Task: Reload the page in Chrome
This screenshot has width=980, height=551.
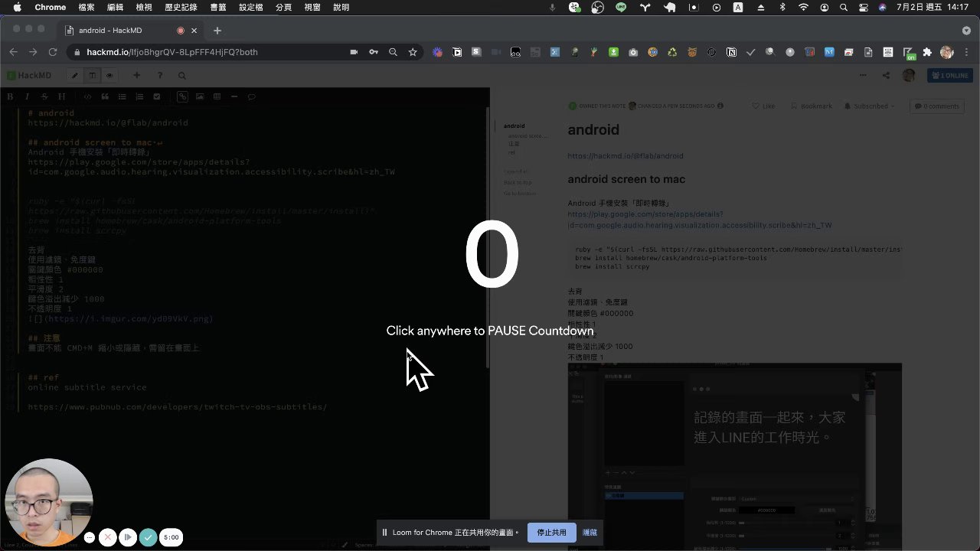Action: [x=53, y=52]
